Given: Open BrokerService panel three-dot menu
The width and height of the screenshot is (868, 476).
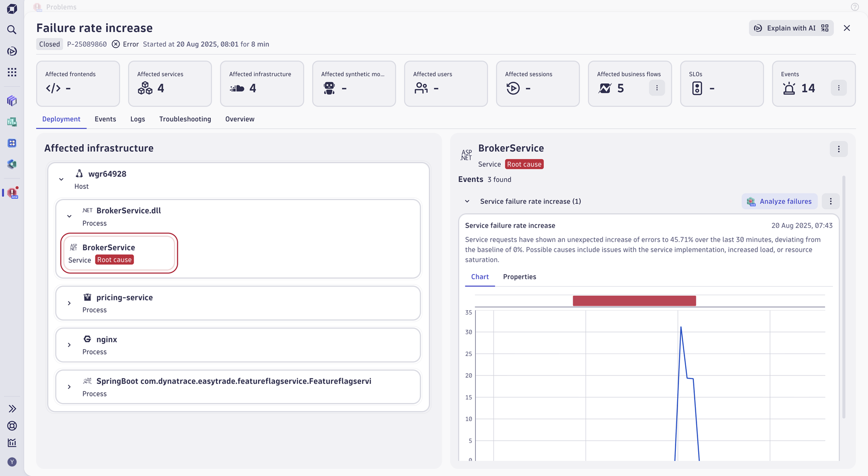Looking at the screenshot, I should tap(839, 149).
